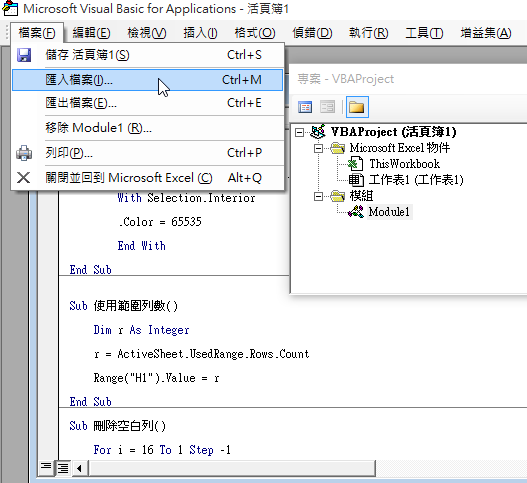
Task: Select ThisWorkbook in project tree
Action: [x=405, y=164]
